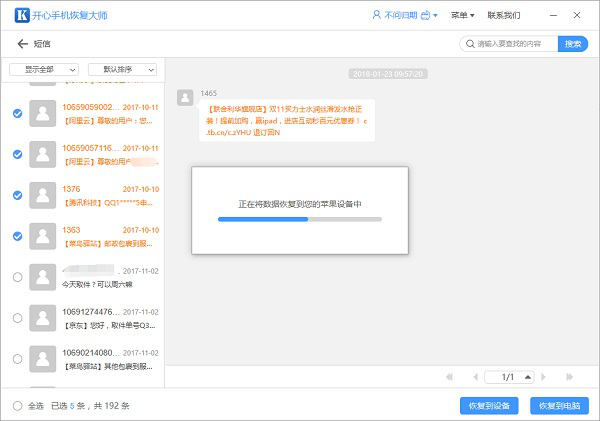Screen dimensions: 600x421
Task: Uncheck the 1363 菜鸟驿站 message
Action: pos(17,236)
